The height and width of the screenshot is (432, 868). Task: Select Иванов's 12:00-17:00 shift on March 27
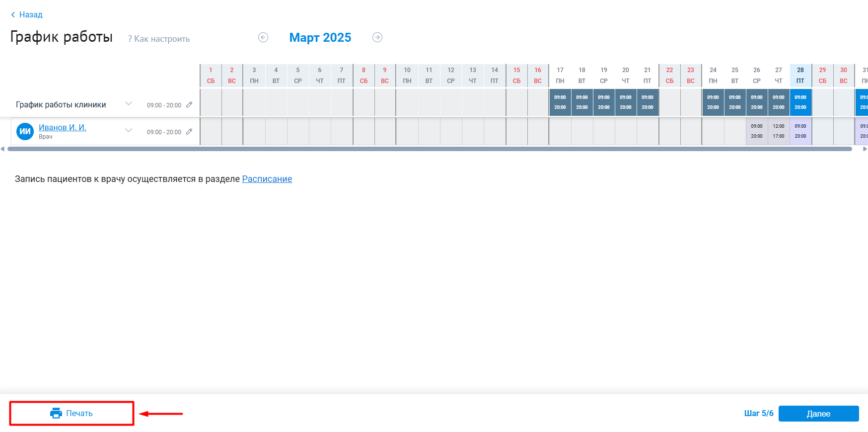click(778, 131)
